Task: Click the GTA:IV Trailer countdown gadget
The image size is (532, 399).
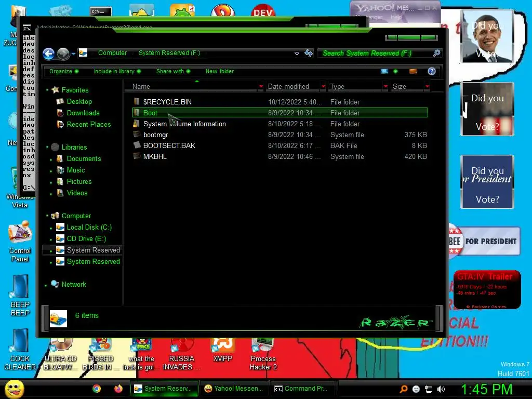Action: 487,290
